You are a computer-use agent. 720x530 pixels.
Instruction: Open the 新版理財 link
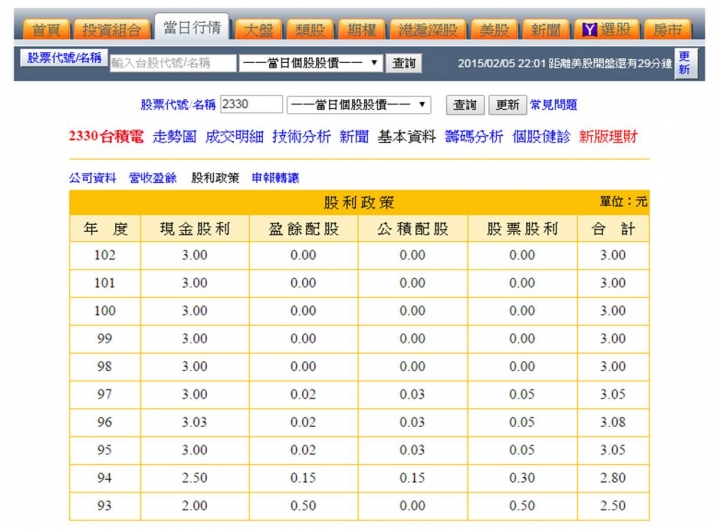click(x=608, y=136)
